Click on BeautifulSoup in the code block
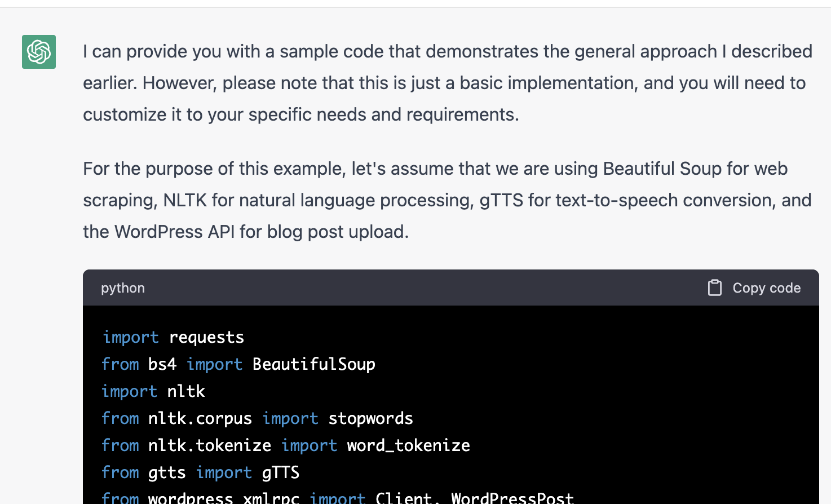831x504 pixels. [x=314, y=364]
